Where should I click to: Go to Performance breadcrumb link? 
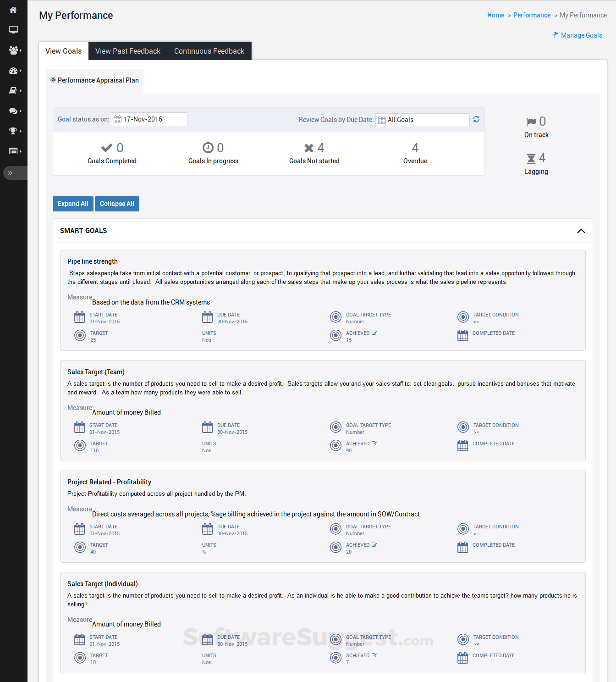pyautogui.click(x=532, y=15)
